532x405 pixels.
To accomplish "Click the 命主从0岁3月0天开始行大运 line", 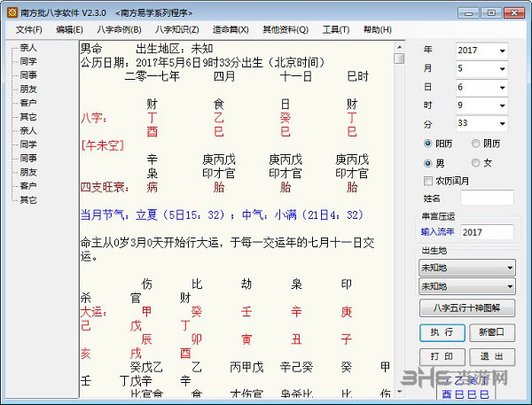I will coord(227,249).
